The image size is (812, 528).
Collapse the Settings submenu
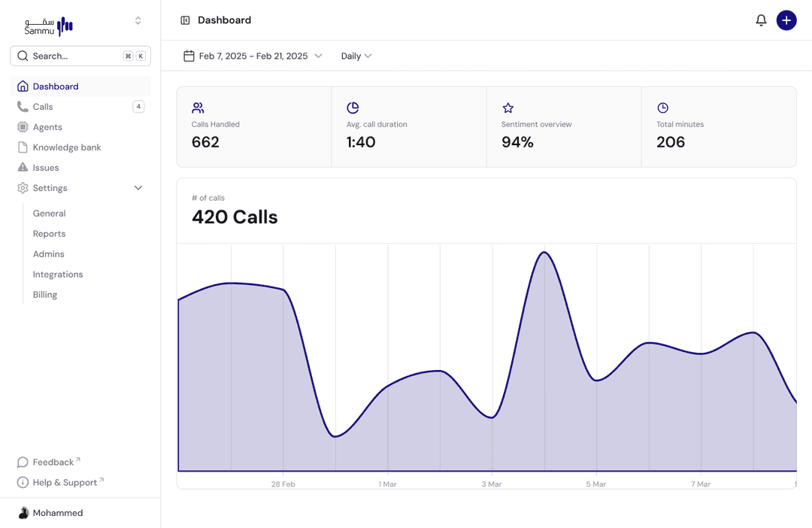point(138,188)
